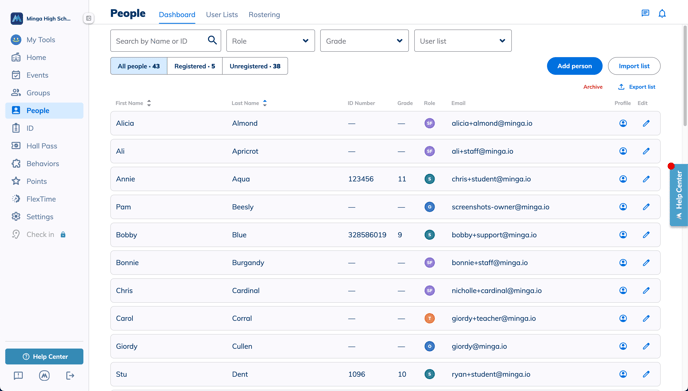This screenshot has width=688, height=391.
Task: Click the Add person button
Action: pyautogui.click(x=574, y=66)
